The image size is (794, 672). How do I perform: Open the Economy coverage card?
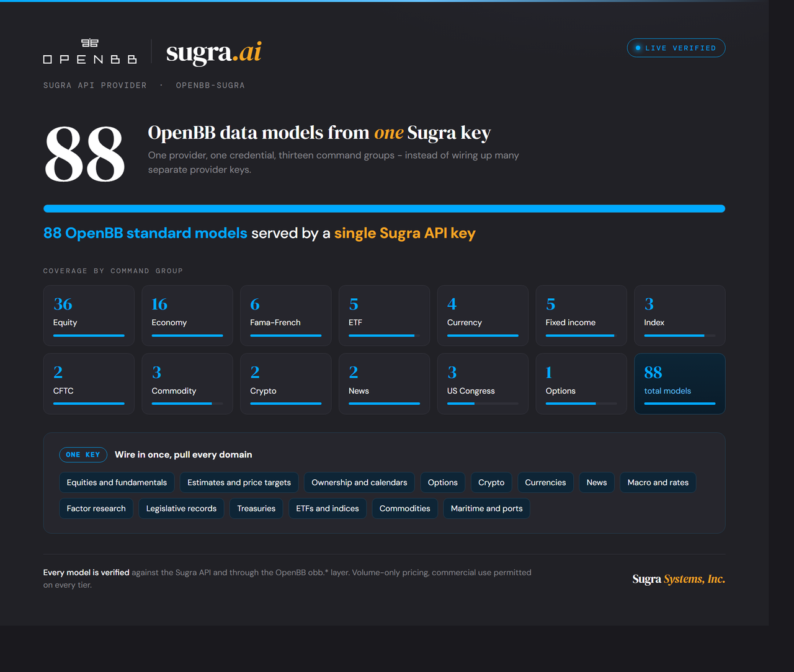[187, 316]
